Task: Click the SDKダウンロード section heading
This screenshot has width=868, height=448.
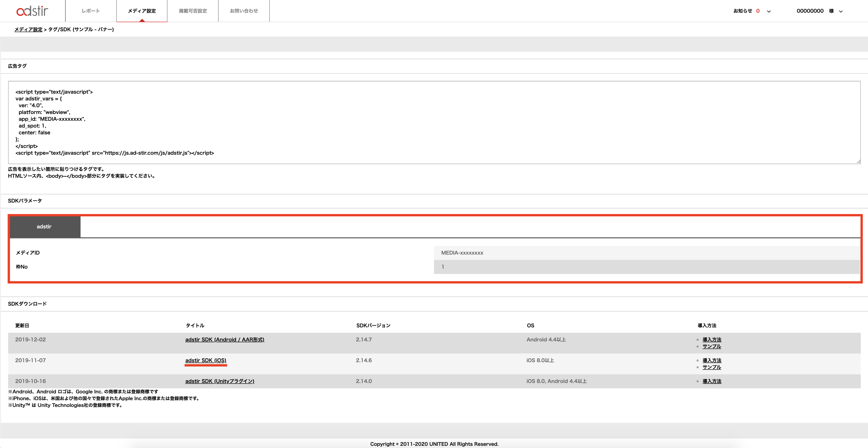Action: tap(27, 304)
